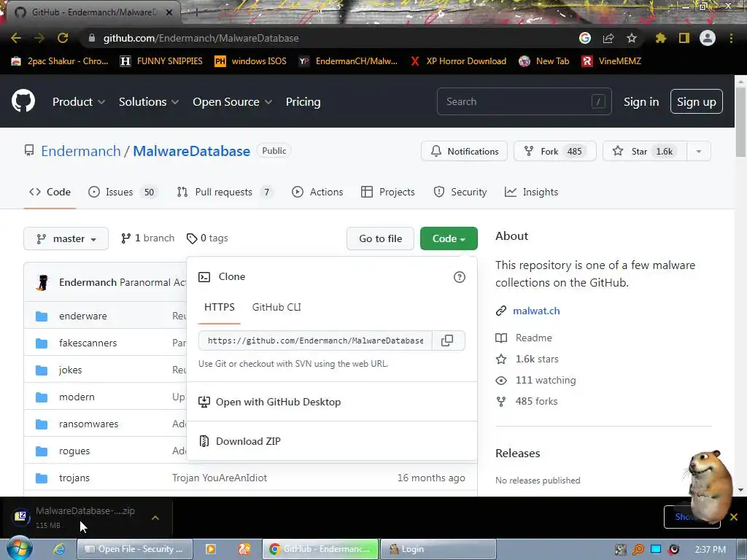This screenshot has height=560, width=747.
Task: Open Windows Start button
Action: click(19, 548)
